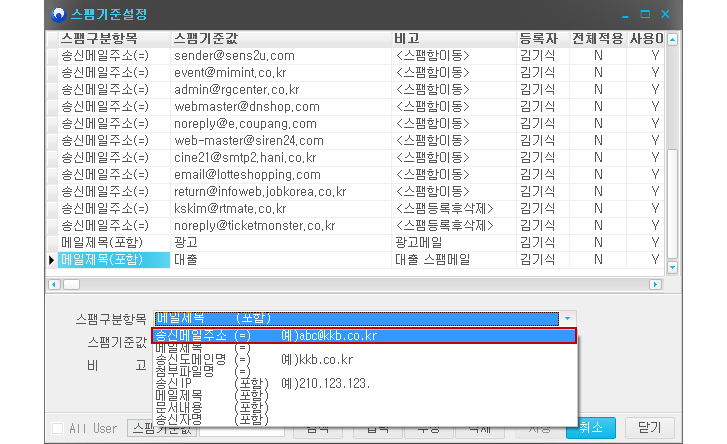Sort by 비고 column header
Image resolution: width=727 pixels, height=444 pixels.
tap(454, 38)
